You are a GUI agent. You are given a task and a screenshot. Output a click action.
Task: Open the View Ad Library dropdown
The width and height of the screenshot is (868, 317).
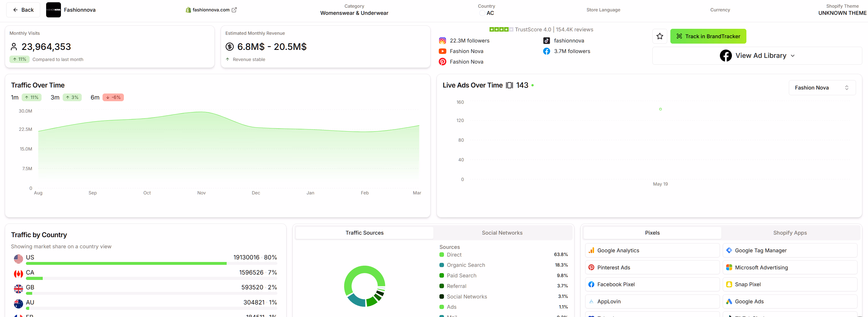point(757,56)
